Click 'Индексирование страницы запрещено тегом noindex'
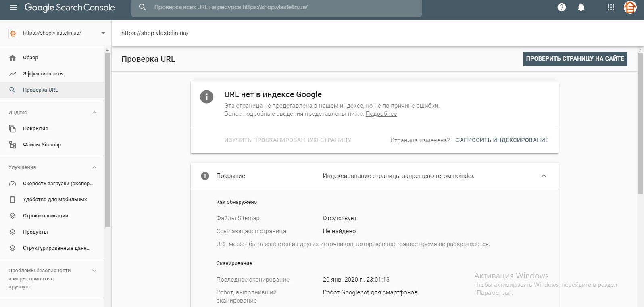This screenshot has width=644, height=307. point(398,176)
